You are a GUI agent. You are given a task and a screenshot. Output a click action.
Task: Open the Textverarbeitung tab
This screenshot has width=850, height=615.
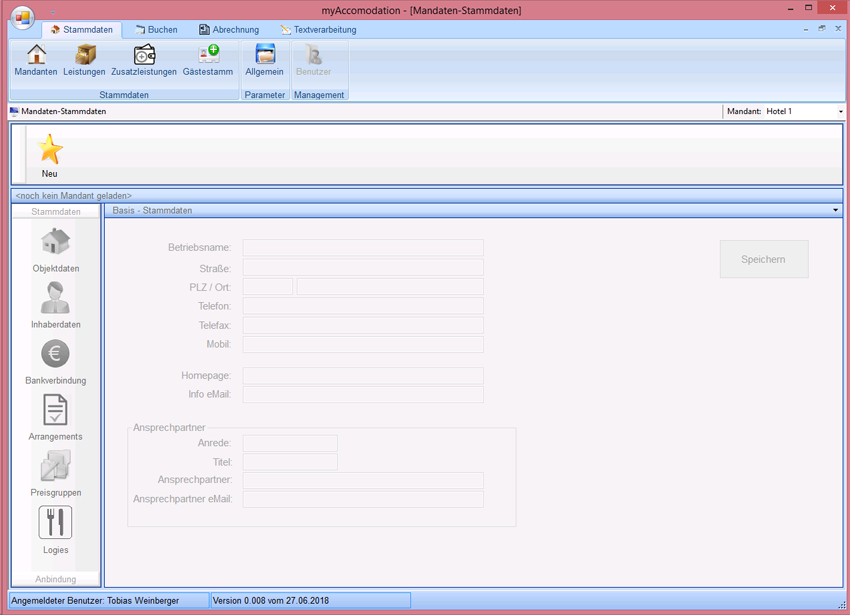click(318, 30)
